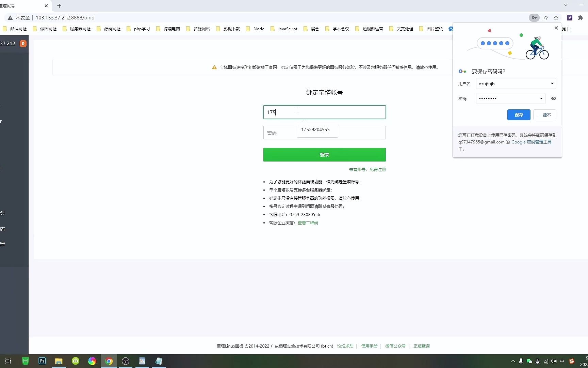The height and width of the screenshot is (368, 588).
Task: Open 查看二维码 link
Action: tap(308, 223)
